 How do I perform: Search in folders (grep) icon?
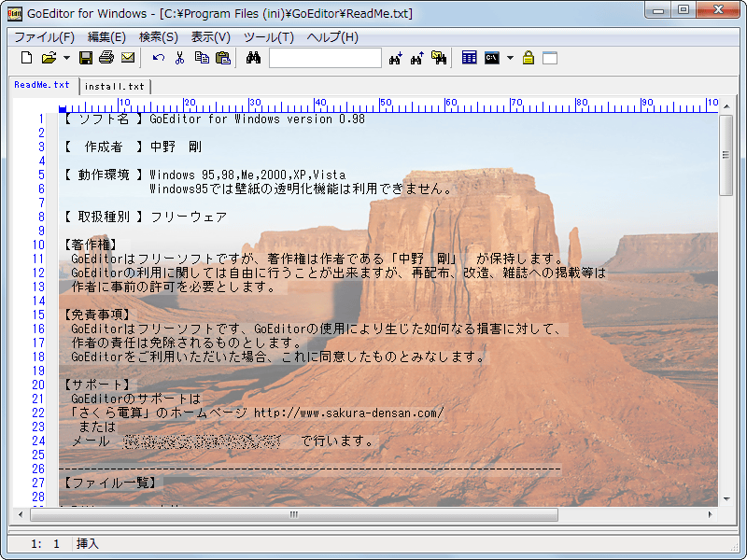tap(439, 58)
